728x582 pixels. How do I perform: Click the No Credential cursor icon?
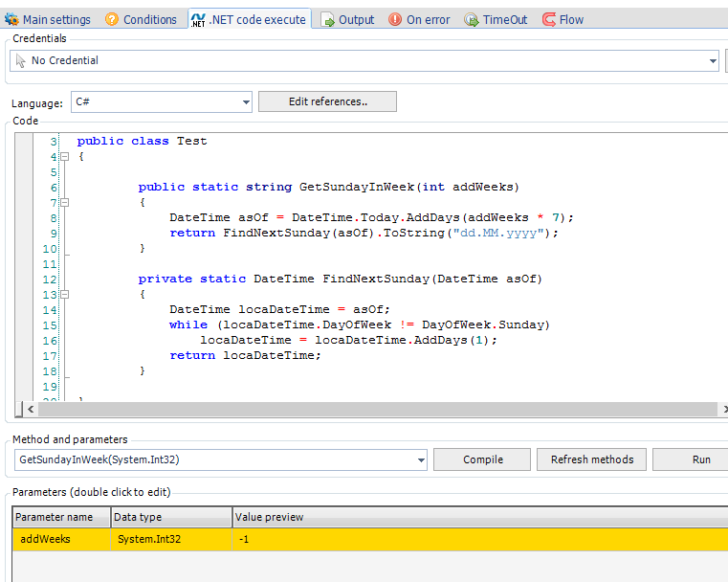[21, 60]
